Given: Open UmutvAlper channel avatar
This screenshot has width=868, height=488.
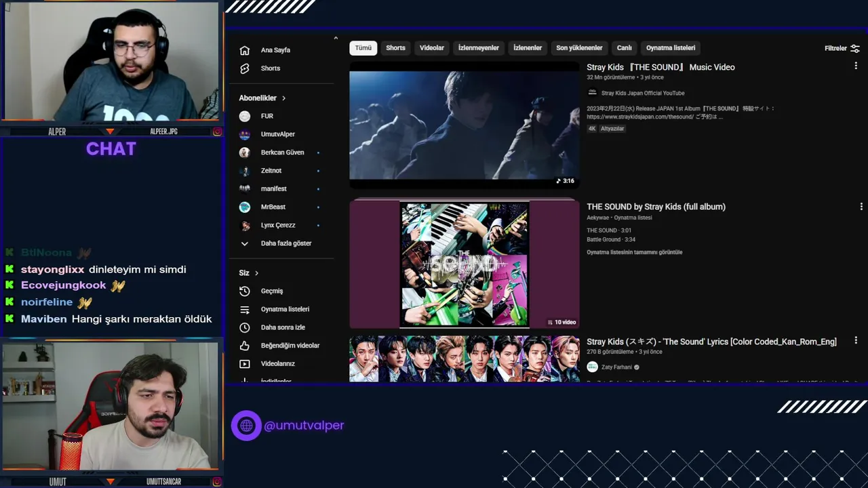Looking at the screenshot, I should [245, 134].
